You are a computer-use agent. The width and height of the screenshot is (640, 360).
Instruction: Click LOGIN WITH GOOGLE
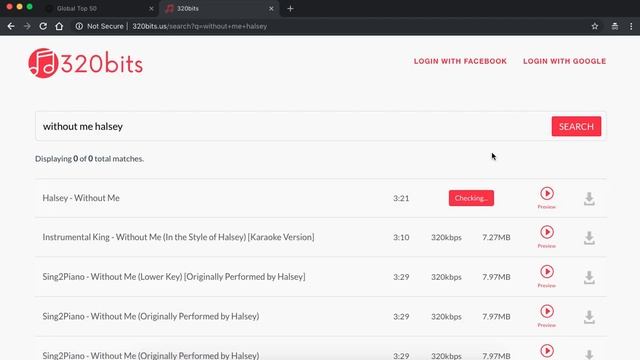(564, 61)
